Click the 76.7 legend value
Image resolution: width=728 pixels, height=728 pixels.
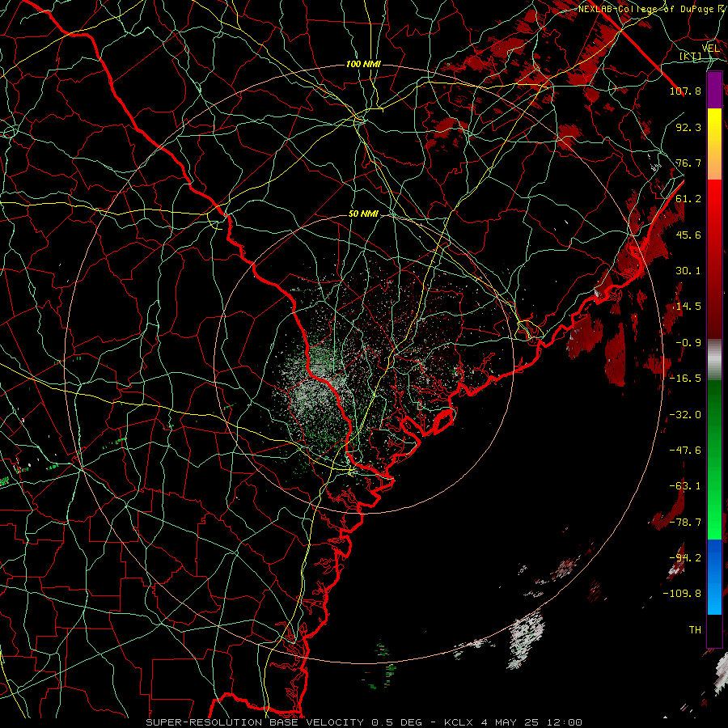pos(688,163)
